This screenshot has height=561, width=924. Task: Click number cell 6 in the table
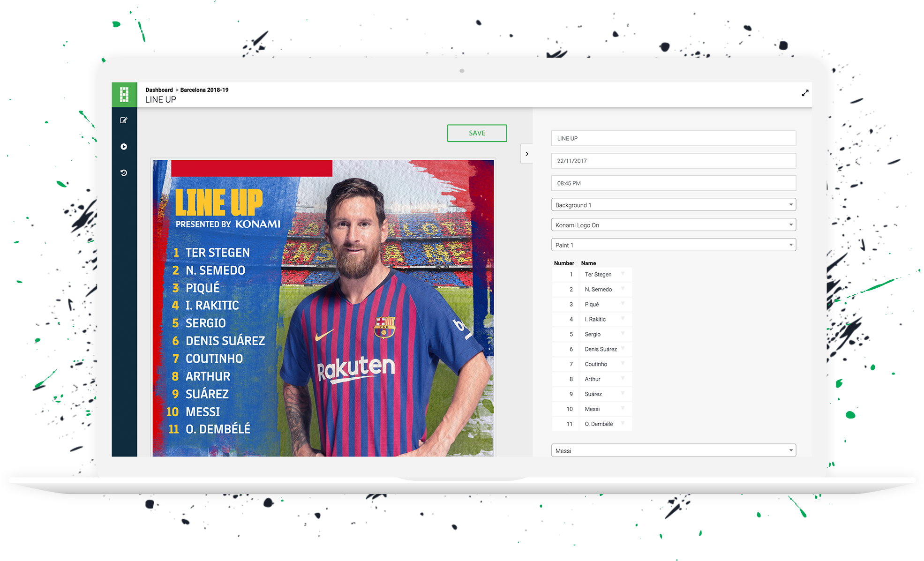coord(565,349)
